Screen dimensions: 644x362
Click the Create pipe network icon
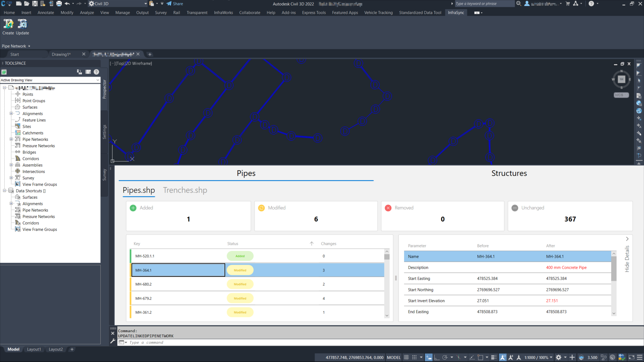point(8,24)
